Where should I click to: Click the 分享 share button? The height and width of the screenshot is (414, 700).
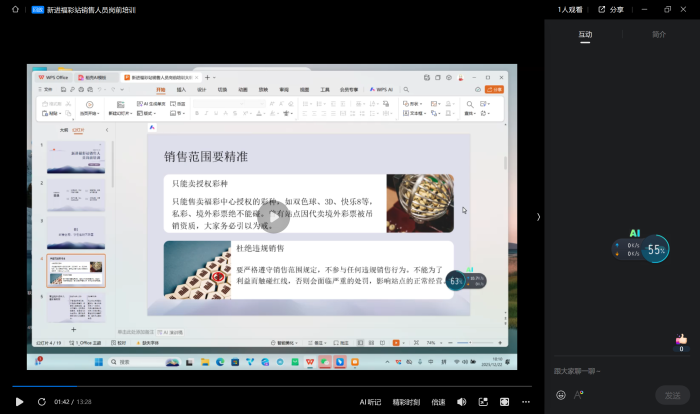tap(611, 9)
